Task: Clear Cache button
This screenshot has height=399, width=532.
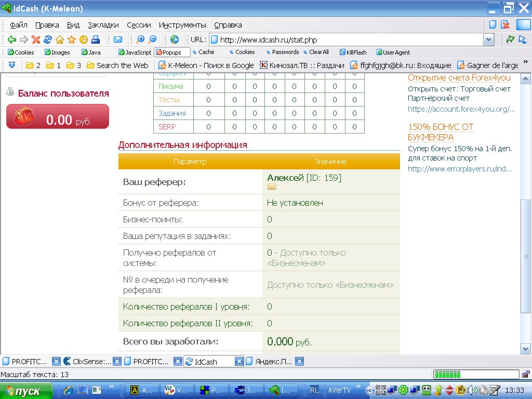Action: pyautogui.click(x=203, y=52)
